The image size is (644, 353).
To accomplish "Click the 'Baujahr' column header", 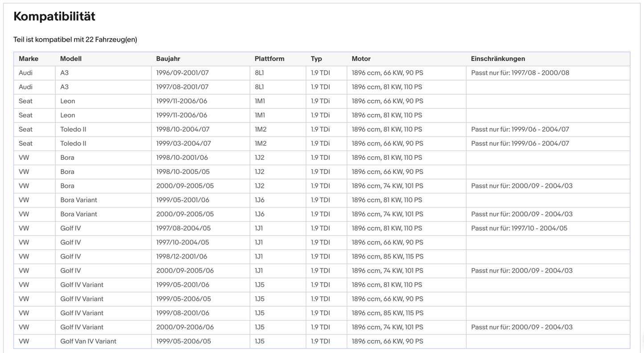I will click(x=168, y=59).
